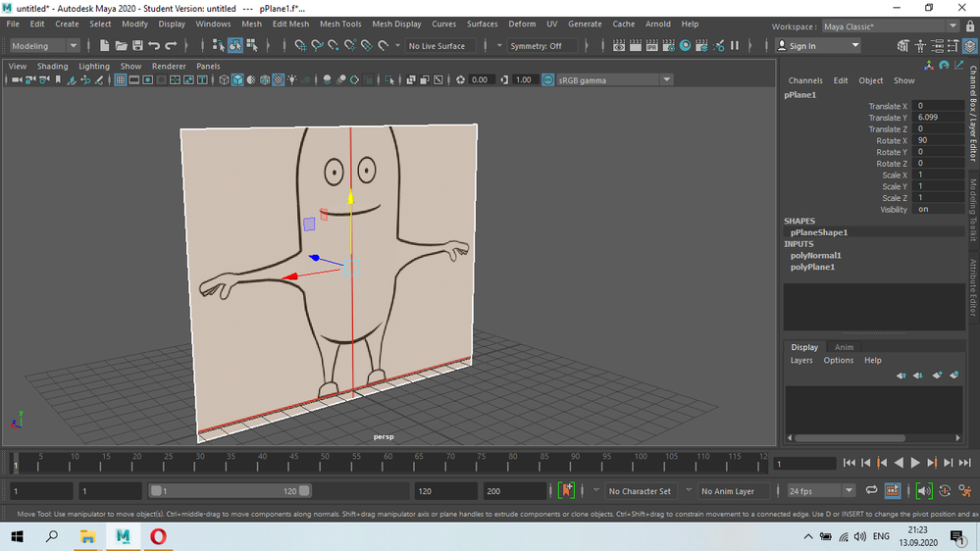Open the Arnold menu
The width and height of the screenshot is (980, 551).
pos(657,24)
